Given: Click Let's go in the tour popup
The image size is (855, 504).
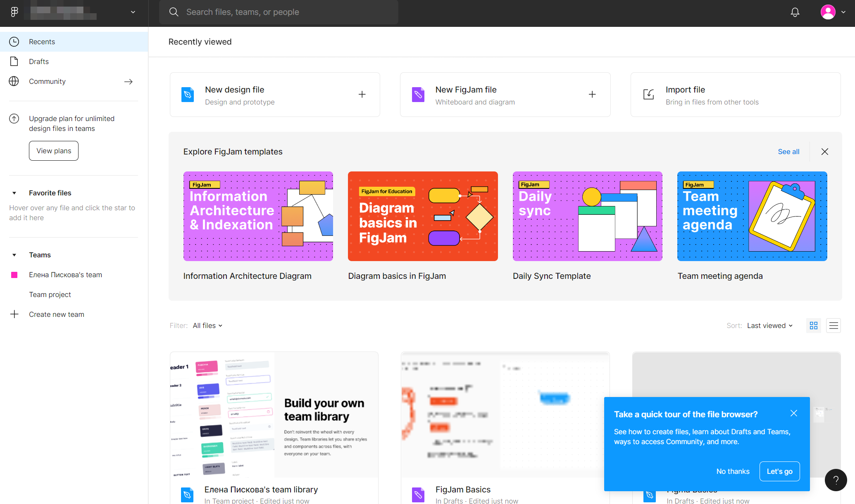Looking at the screenshot, I should (779, 471).
